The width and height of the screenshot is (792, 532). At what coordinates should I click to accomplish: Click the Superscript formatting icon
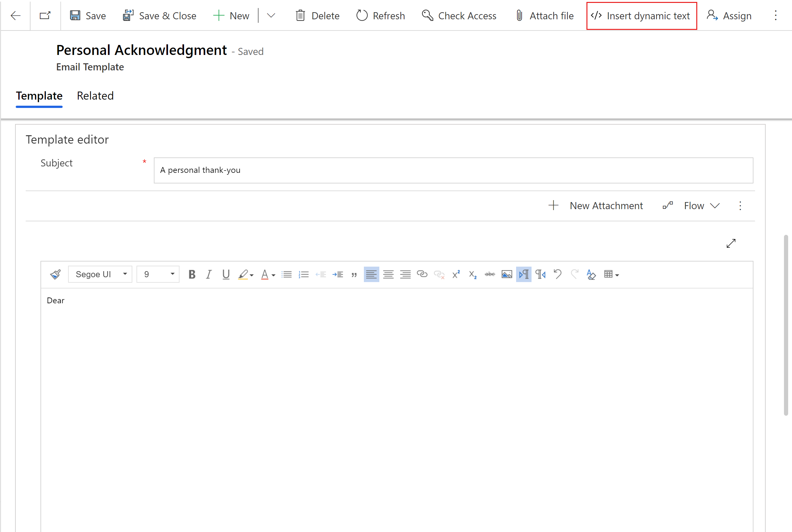point(456,274)
